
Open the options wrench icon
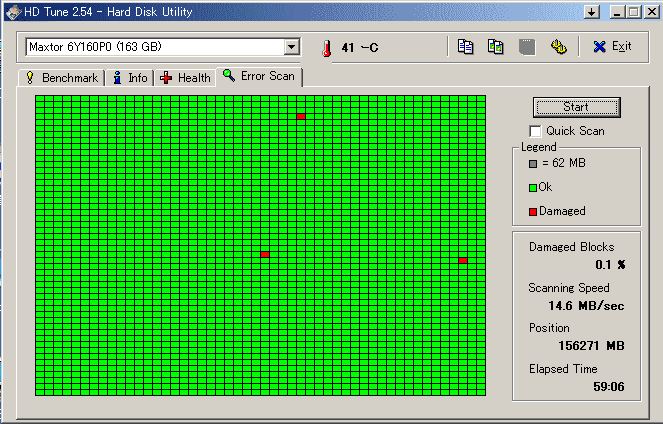[559, 47]
